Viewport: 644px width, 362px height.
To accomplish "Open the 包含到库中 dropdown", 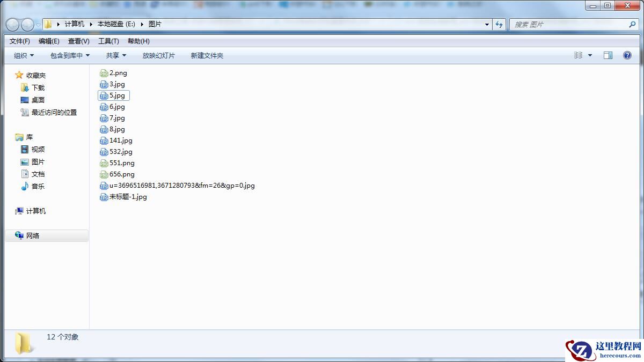I will click(x=69, y=55).
